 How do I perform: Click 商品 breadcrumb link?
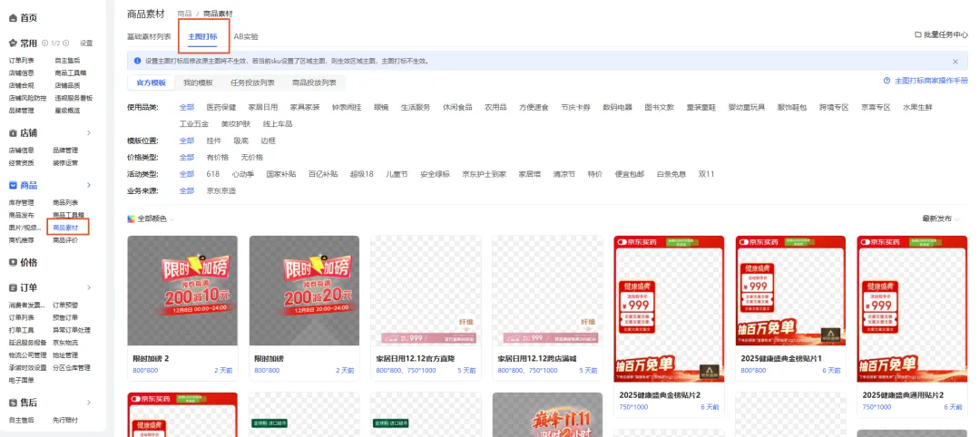point(184,13)
